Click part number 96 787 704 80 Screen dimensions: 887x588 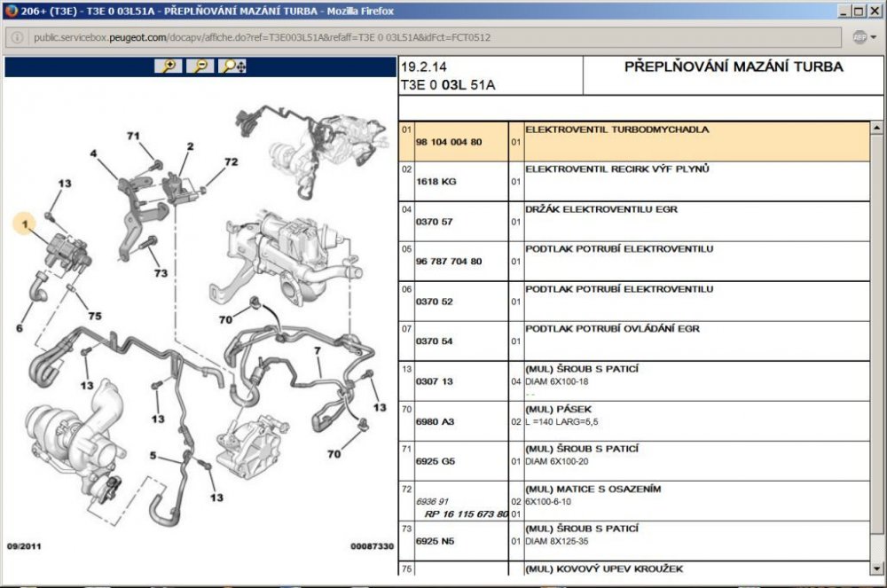click(x=449, y=262)
